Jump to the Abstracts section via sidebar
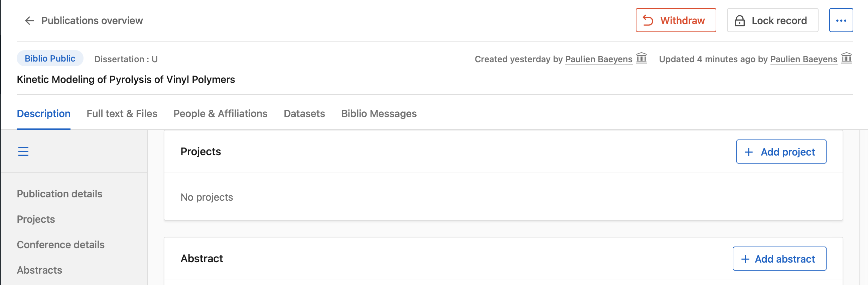The image size is (868, 285). (39, 270)
